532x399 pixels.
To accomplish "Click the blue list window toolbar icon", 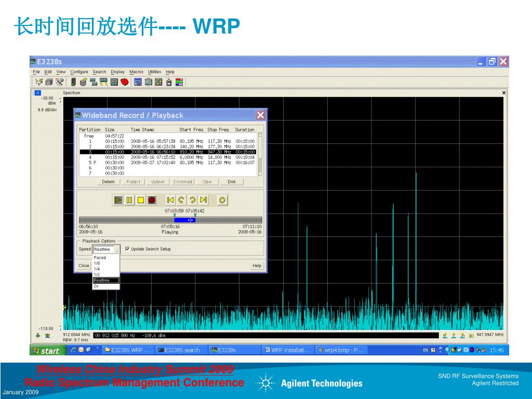I will coord(137,82).
